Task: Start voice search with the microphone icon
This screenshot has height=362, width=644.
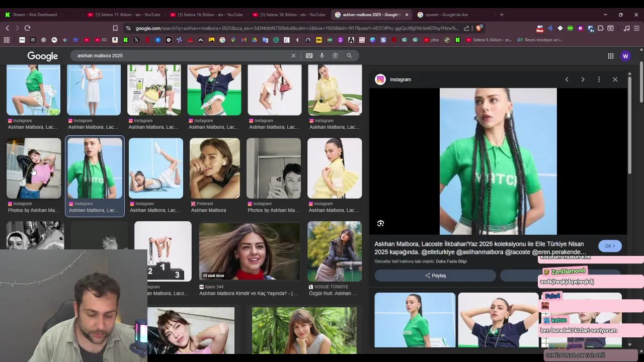Action: (x=322, y=56)
